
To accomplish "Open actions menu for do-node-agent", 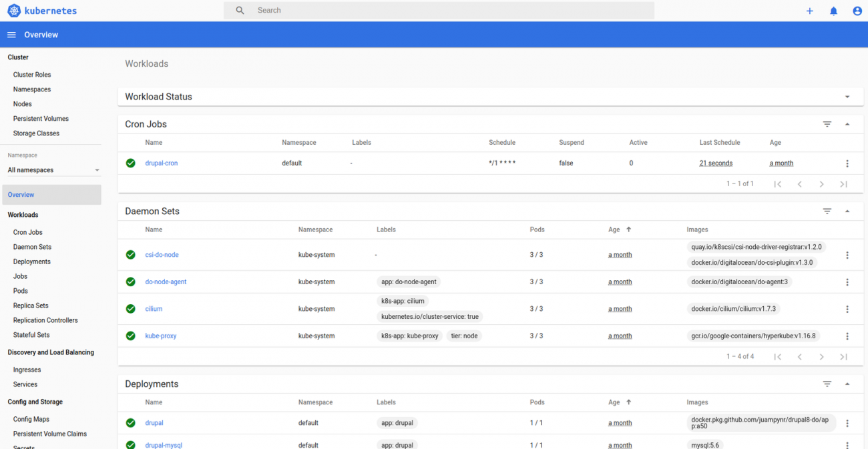I will coord(847,282).
